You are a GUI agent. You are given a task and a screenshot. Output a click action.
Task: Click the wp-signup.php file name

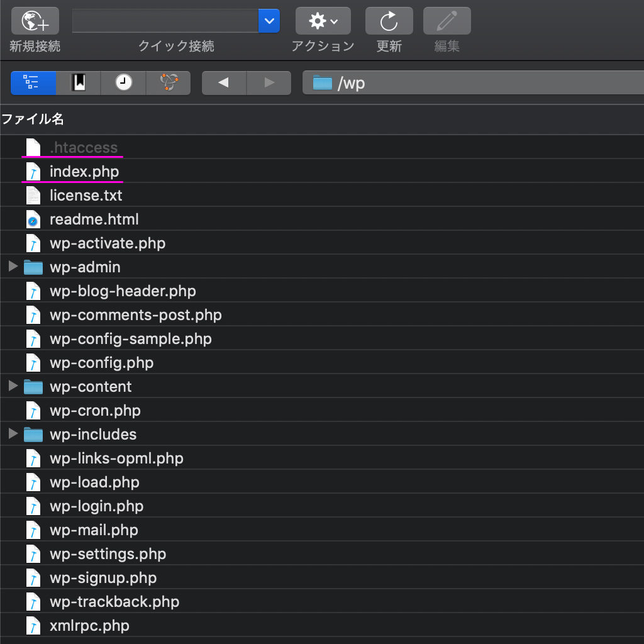103,577
